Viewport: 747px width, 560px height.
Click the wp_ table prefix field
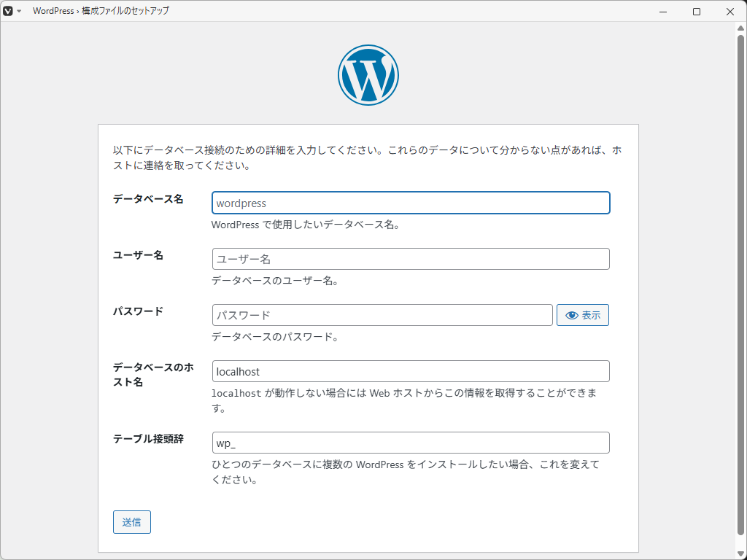pyautogui.click(x=411, y=443)
